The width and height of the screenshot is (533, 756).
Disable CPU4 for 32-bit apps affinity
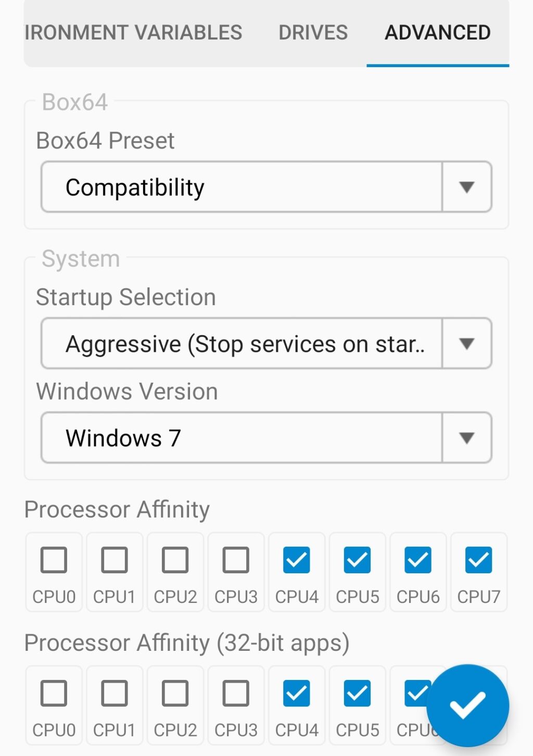coord(296,693)
